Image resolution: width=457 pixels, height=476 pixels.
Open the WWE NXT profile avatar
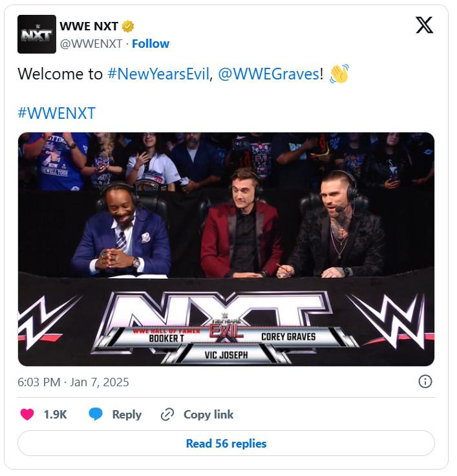(x=36, y=34)
